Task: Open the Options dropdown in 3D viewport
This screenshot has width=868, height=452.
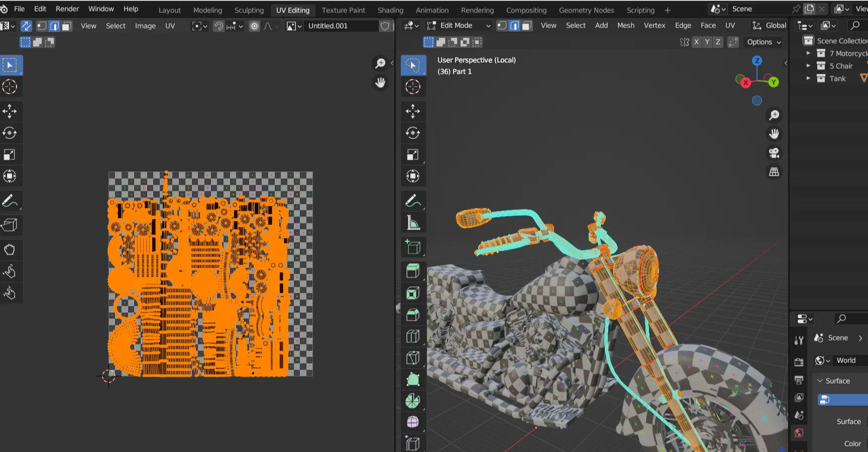Action: [x=764, y=42]
